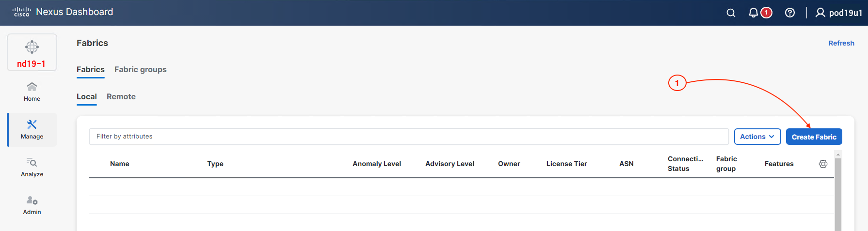Switch to the Fabric groups tab

point(140,70)
